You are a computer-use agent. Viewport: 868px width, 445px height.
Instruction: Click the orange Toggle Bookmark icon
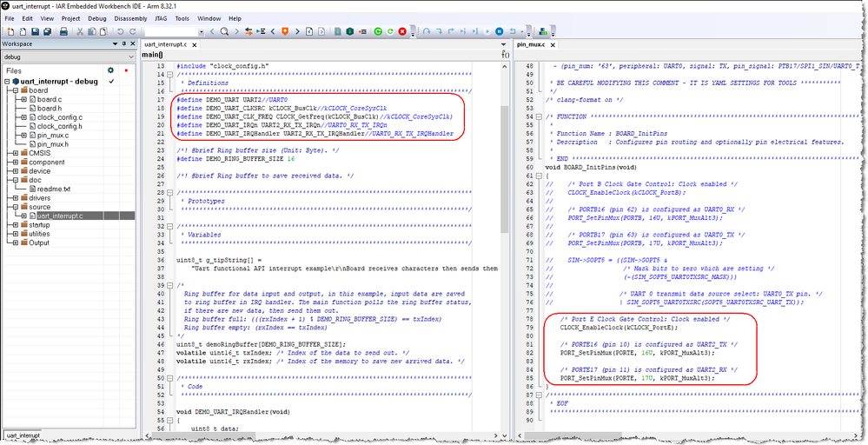coord(285,31)
